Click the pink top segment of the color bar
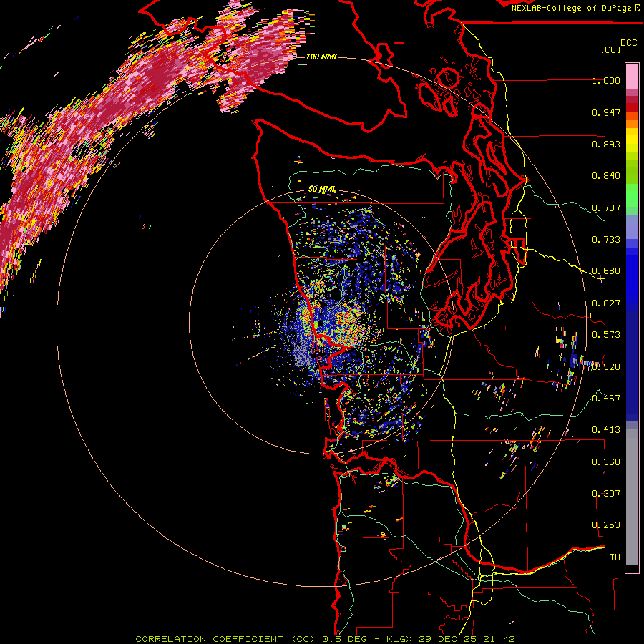 (x=632, y=77)
